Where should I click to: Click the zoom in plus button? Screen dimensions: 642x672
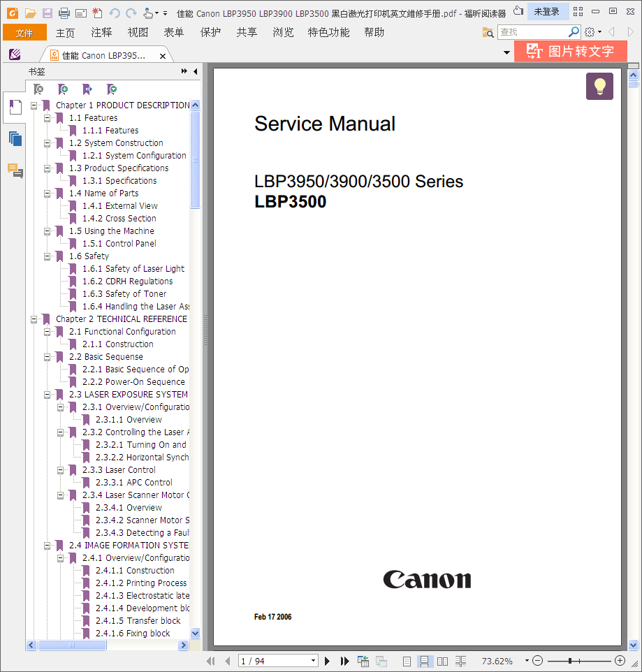click(x=620, y=661)
